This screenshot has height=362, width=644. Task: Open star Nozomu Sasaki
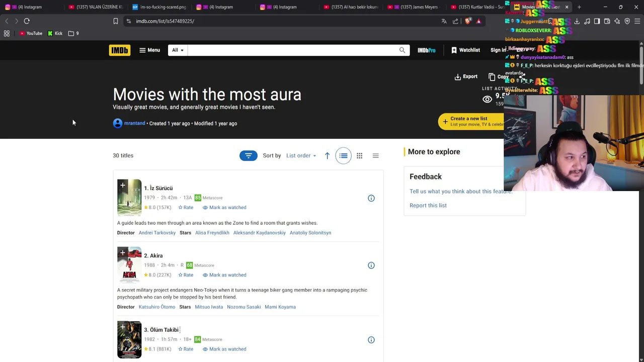[x=244, y=307]
